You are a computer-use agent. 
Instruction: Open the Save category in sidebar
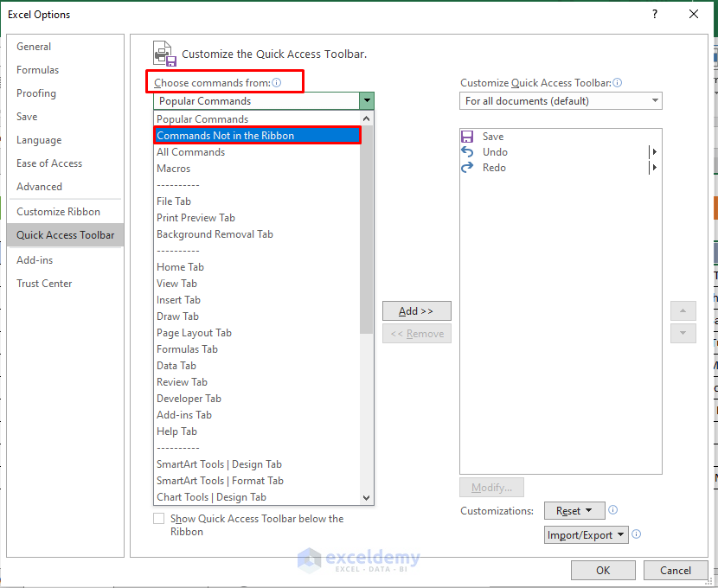tap(66, 117)
